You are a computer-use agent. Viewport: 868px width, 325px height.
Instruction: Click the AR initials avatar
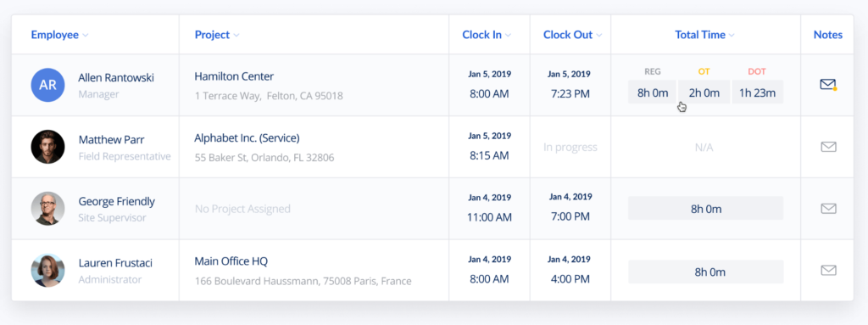47,85
